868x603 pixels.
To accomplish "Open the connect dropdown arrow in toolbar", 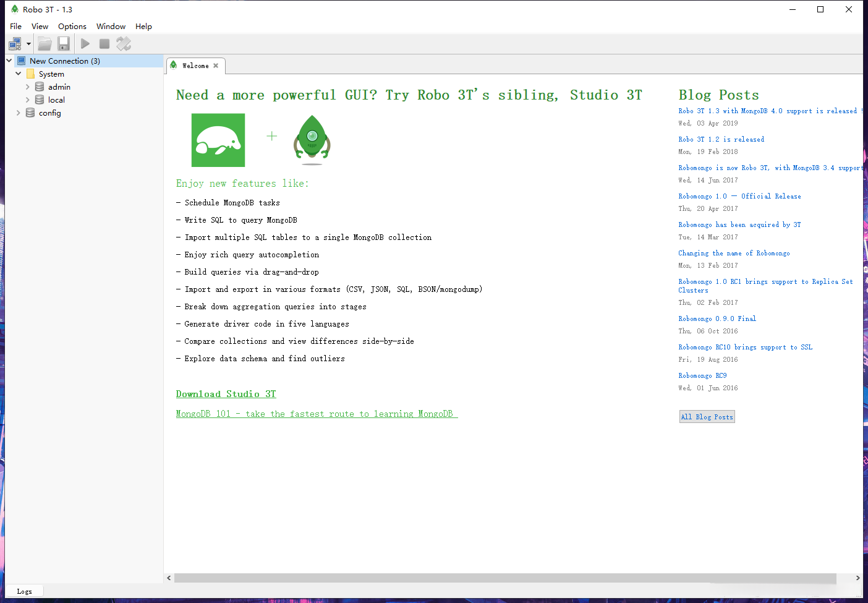I will click(28, 44).
